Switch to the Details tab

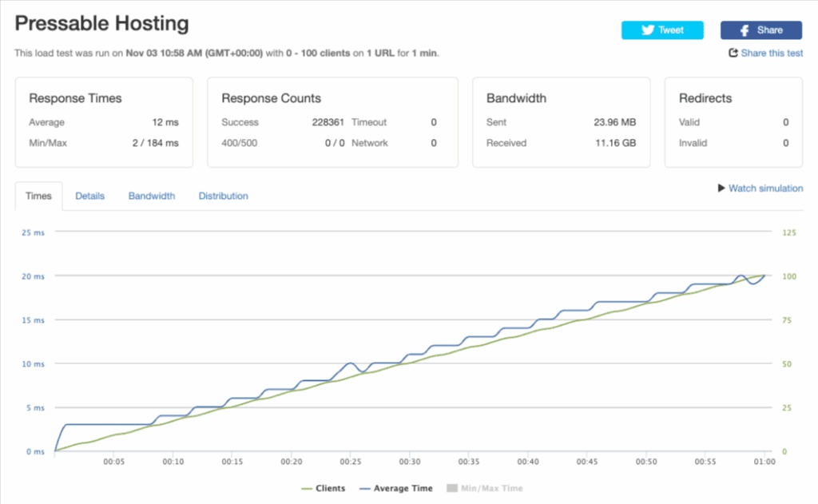pos(89,196)
